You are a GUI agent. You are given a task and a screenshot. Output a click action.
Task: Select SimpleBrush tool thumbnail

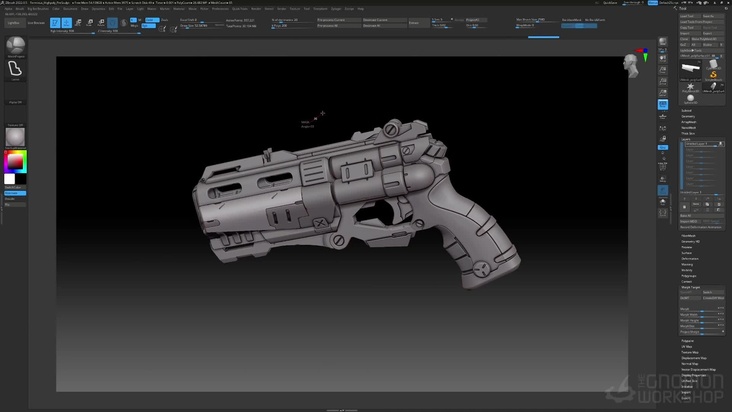713,76
